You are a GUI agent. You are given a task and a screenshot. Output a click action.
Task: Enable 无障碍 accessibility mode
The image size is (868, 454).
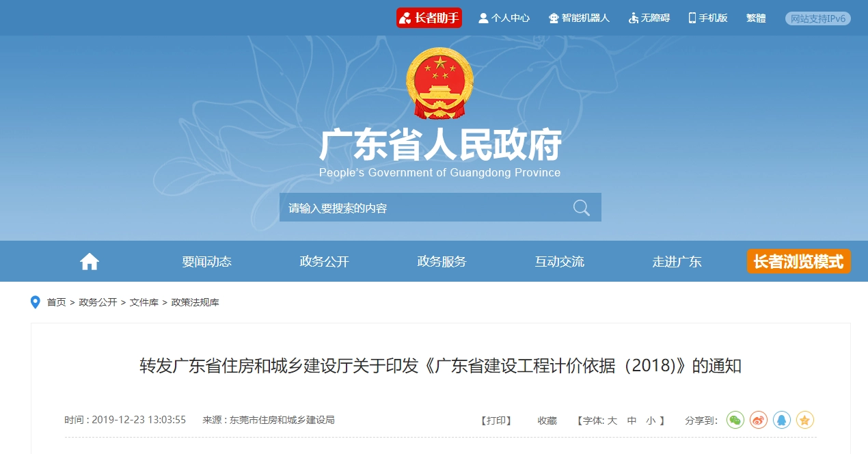click(649, 18)
